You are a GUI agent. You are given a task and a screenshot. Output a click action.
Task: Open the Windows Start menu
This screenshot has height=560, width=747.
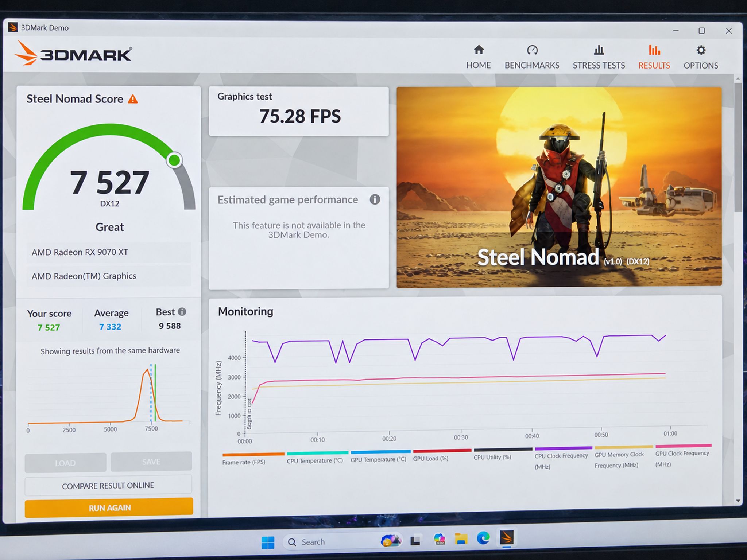pyautogui.click(x=268, y=542)
